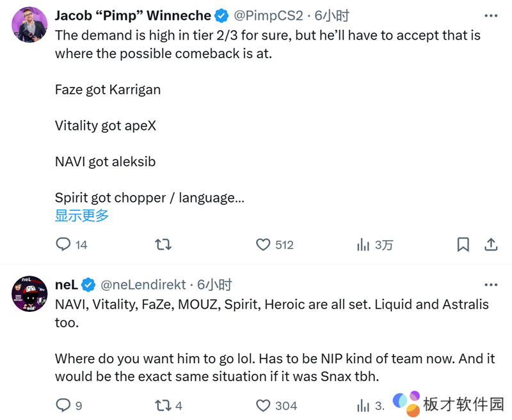The image size is (512, 420).
Task: Reply to neL's tweet with 9 comments
Action: pyautogui.click(x=63, y=405)
